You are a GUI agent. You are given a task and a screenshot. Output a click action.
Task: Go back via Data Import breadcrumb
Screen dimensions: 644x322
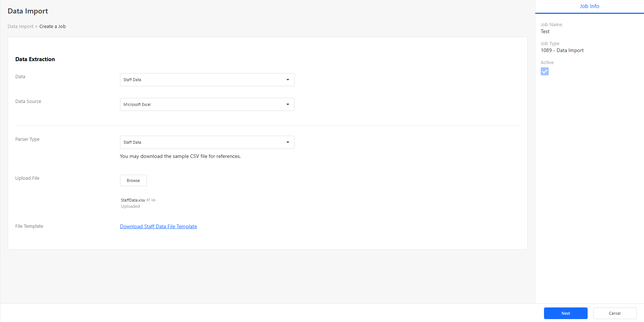tap(20, 27)
